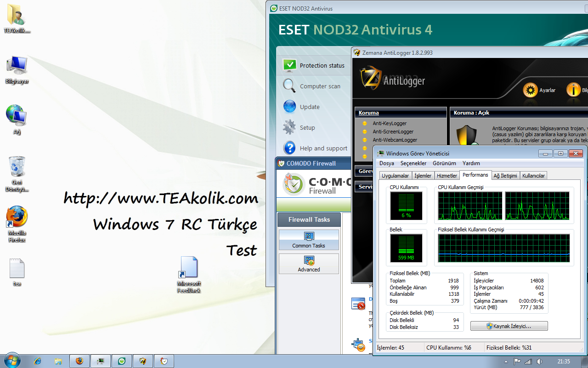Click Advanced icon in COMODO Firewall
The image size is (588, 368).
pyautogui.click(x=309, y=264)
